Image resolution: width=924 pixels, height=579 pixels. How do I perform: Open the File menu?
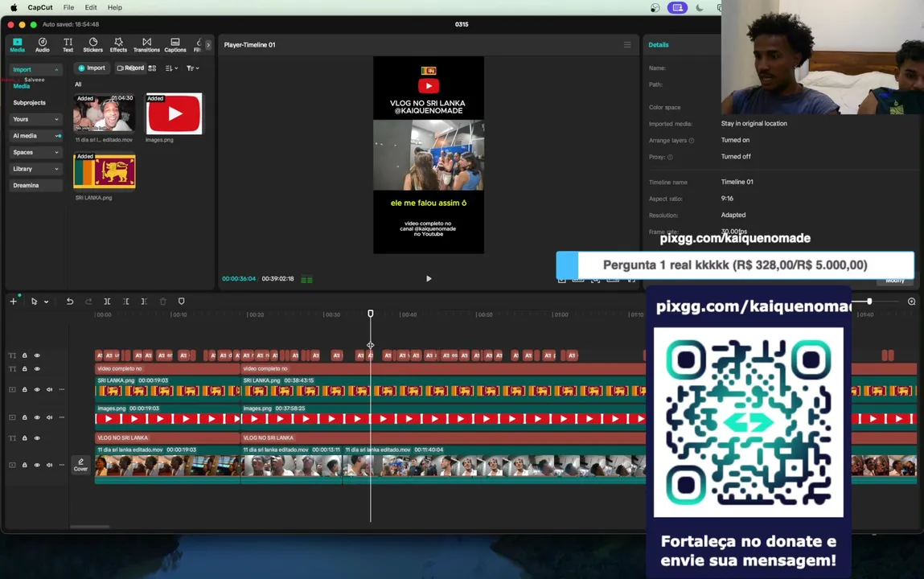coord(68,8)
